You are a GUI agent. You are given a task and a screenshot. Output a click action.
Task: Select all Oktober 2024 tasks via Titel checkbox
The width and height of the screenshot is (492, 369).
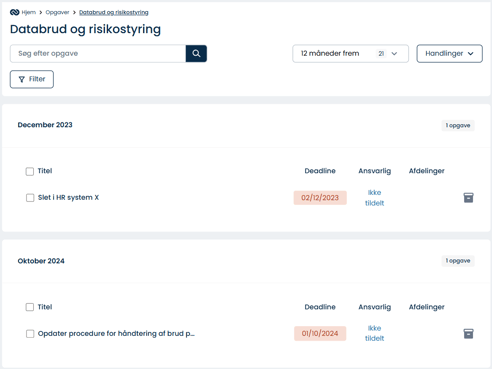pyautogui.click(x=30, y=307)
